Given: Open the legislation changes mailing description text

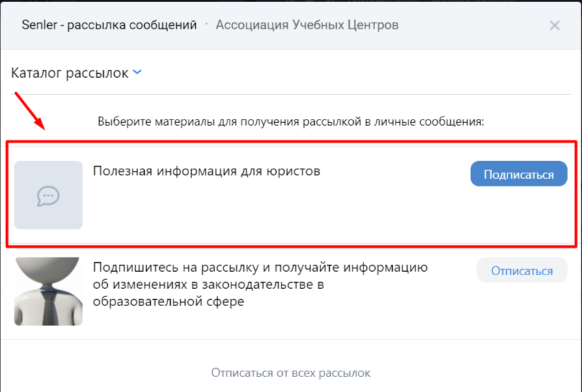Looking at the screenshot, I should pos(260,284).
